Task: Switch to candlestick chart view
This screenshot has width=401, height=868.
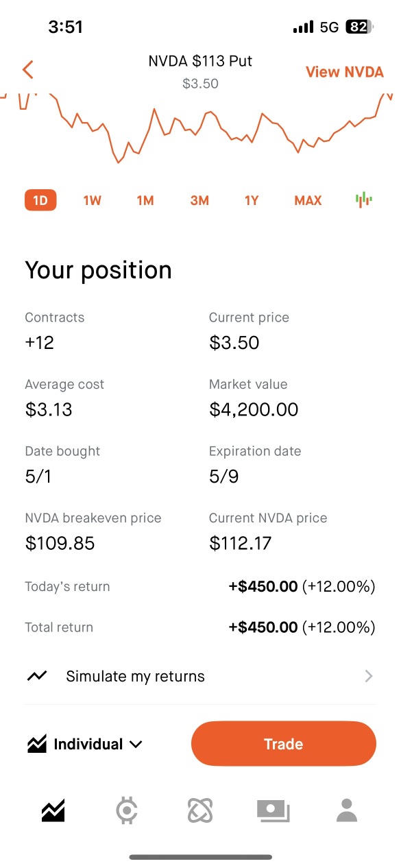Action: [x=363, y=200]
